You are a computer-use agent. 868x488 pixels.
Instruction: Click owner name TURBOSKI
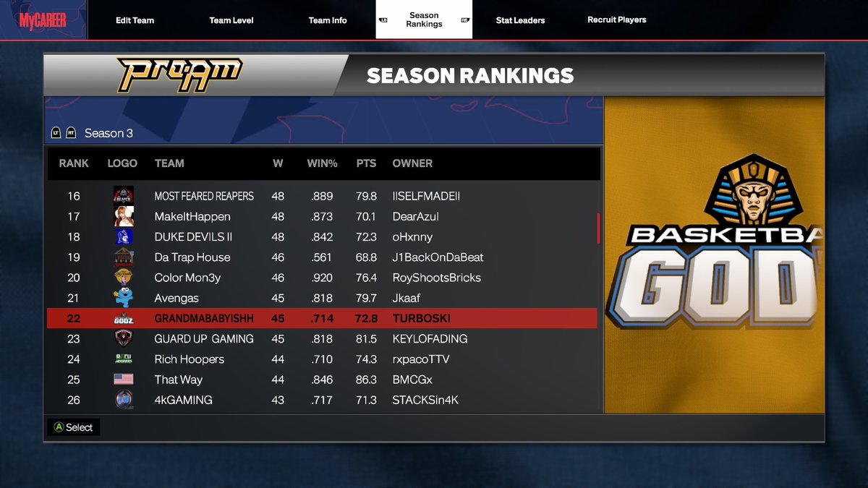click(x=421, y=318)
